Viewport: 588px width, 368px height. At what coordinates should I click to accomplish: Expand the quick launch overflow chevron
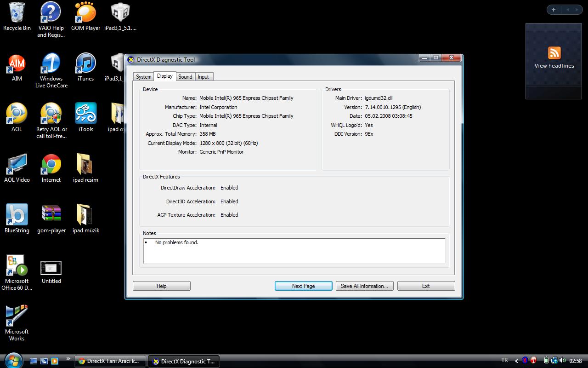(68, 358)
